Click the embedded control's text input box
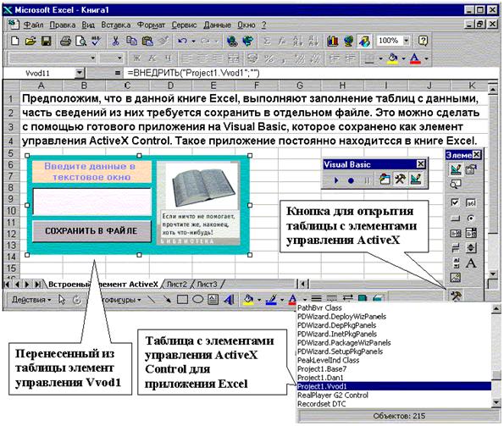The height and width of the screenshot is (426, 504). click(91, 202)
